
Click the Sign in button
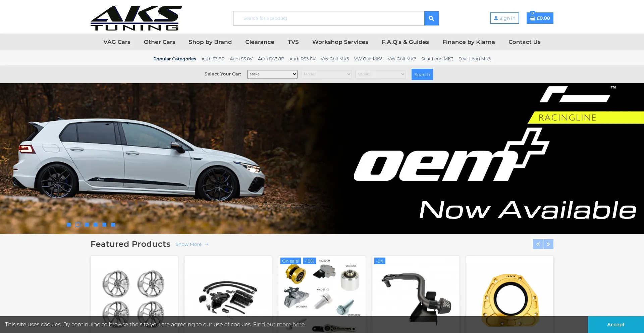pyautogui.click(x=504, y=18)
